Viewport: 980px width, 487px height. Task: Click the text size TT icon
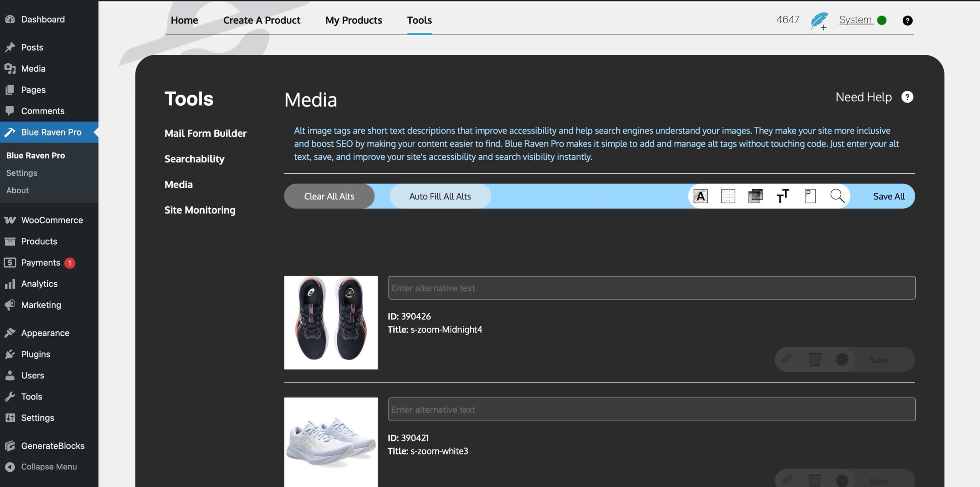[782, 196]
